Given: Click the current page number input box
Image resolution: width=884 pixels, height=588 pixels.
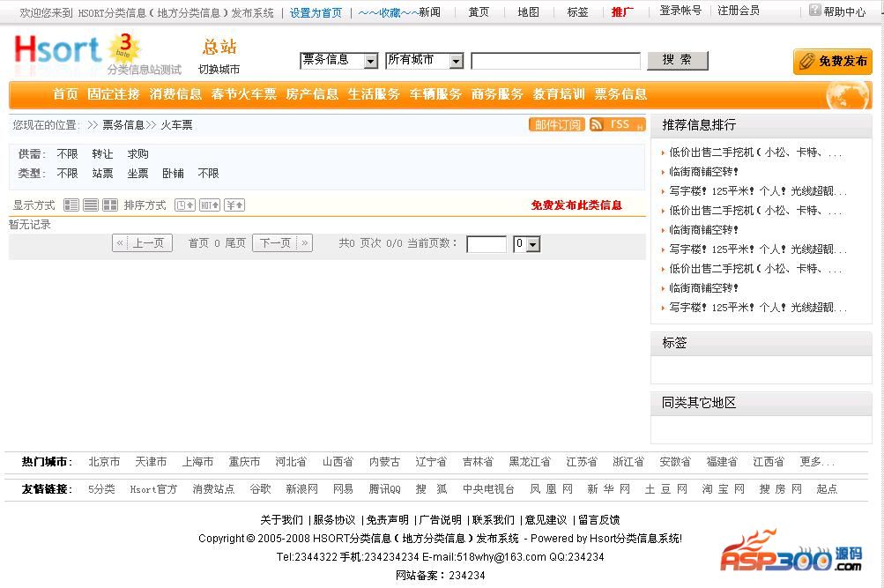Looking at the screenshot, I should (x=487, y=244).
